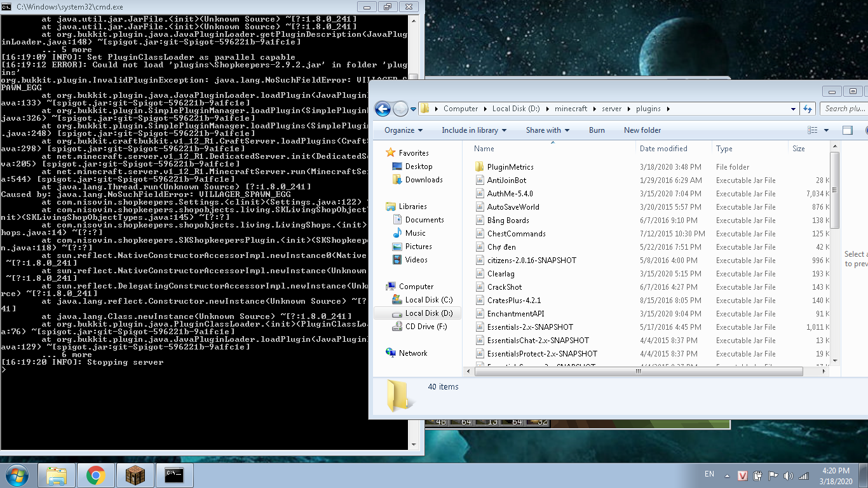Click the Explorer forward navigation arrow

pyautogui.click(x=400, y=109)
